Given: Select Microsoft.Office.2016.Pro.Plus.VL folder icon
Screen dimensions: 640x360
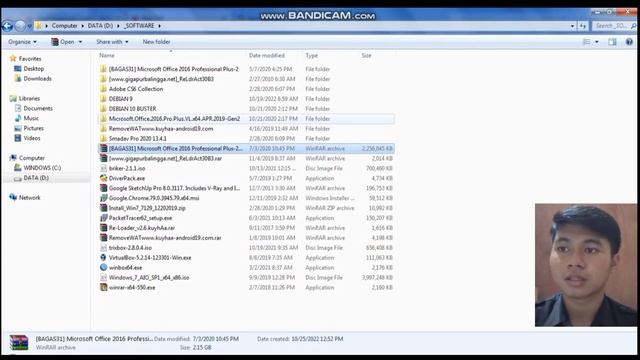Looking at the screenshot, I should coord(104,118).
